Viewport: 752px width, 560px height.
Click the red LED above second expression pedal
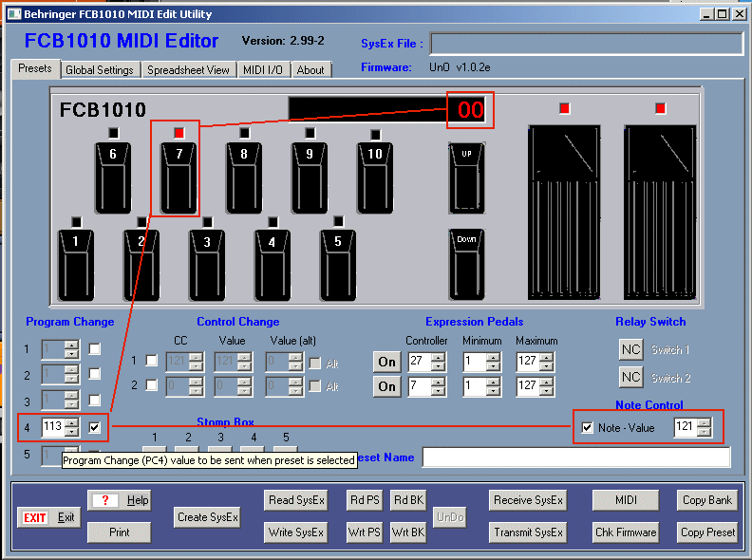(x=661, y=108)
